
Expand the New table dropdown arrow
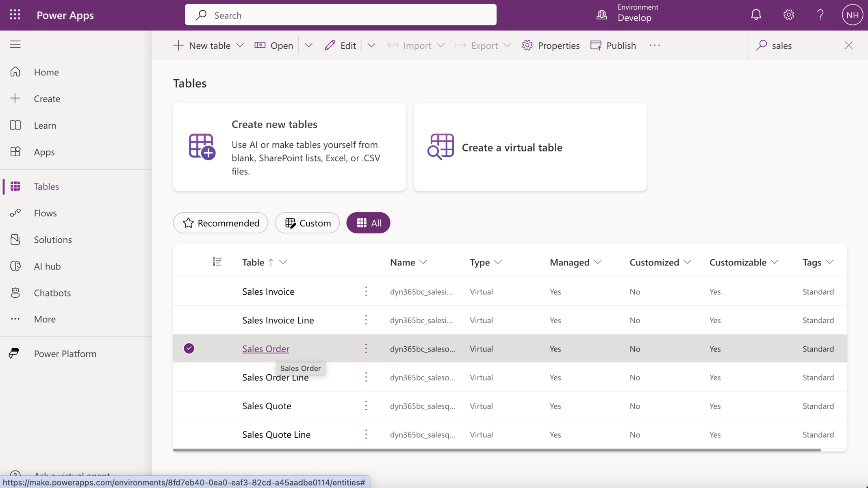pos(240,45)
